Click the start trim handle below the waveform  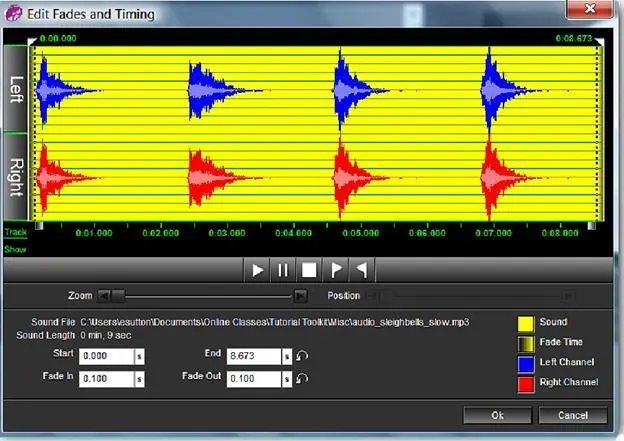click(x=39, y=226)
